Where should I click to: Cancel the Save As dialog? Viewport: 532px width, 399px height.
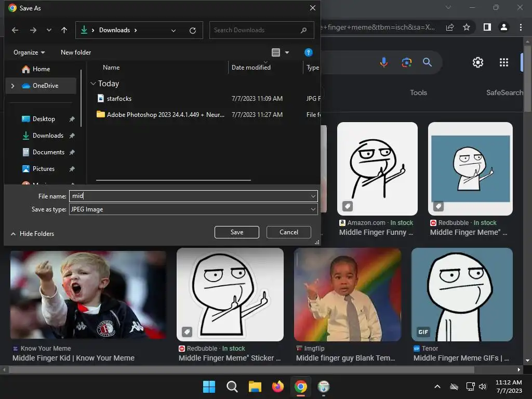(x=289, y=232)
